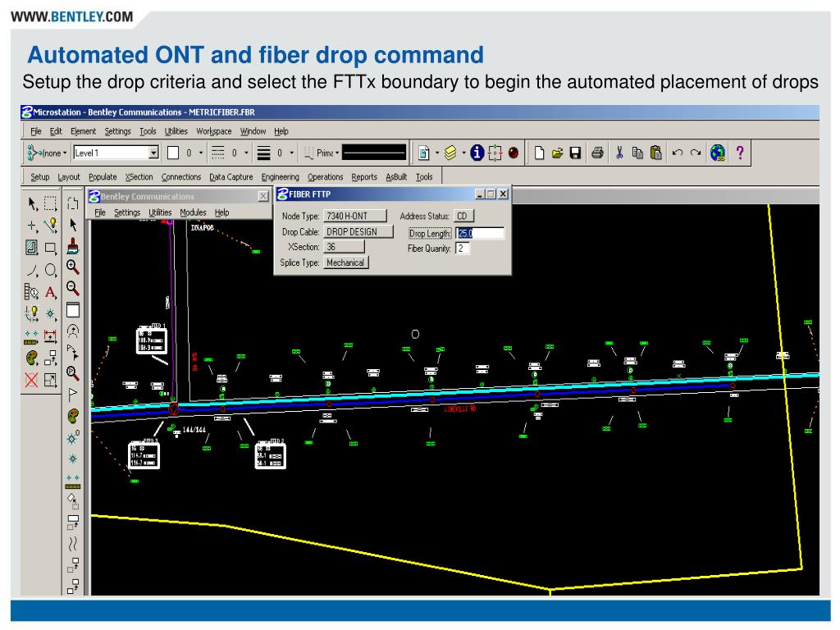Open the color '0' dropdown arrow
Screen dimensions: 840x630
pyautogui.click(x=201, y=153)
